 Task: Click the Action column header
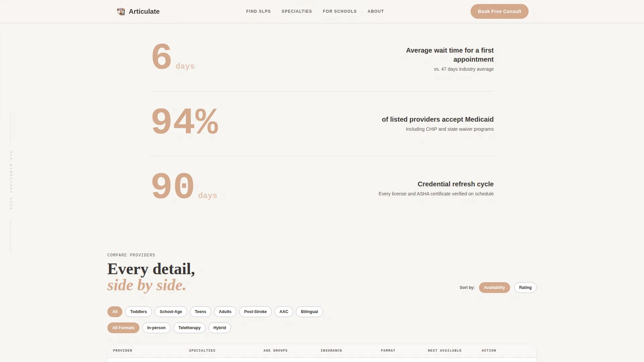click(489, 351)
